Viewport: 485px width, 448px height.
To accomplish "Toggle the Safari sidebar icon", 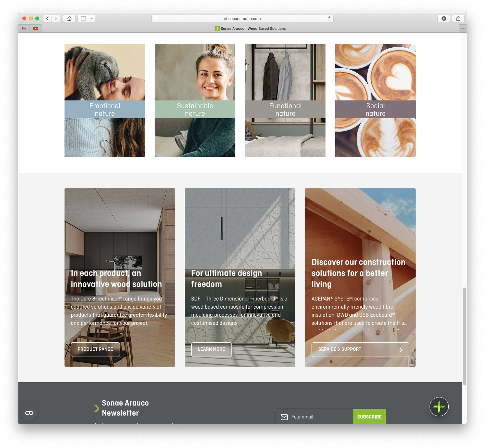I will [83, 18].
